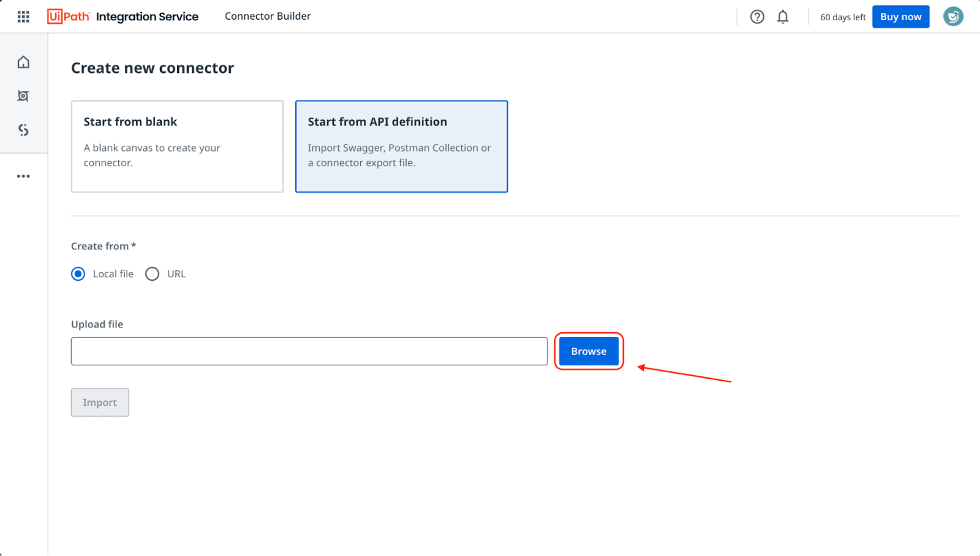Open the connections link icon in sidebar

click(23, 130)
